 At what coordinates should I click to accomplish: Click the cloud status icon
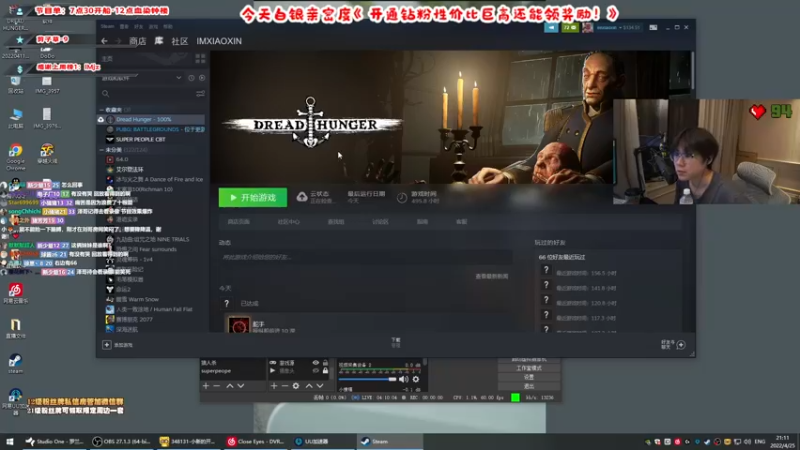pos(302,197)
